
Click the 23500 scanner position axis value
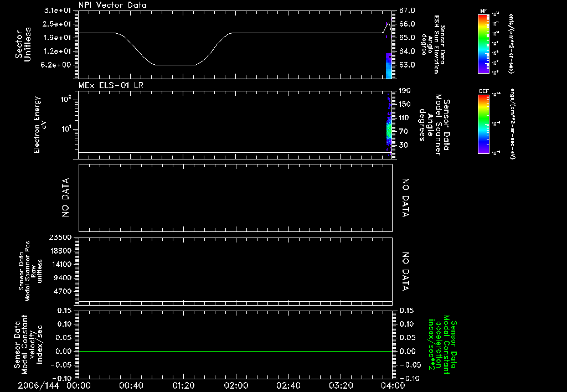(60, 237)
